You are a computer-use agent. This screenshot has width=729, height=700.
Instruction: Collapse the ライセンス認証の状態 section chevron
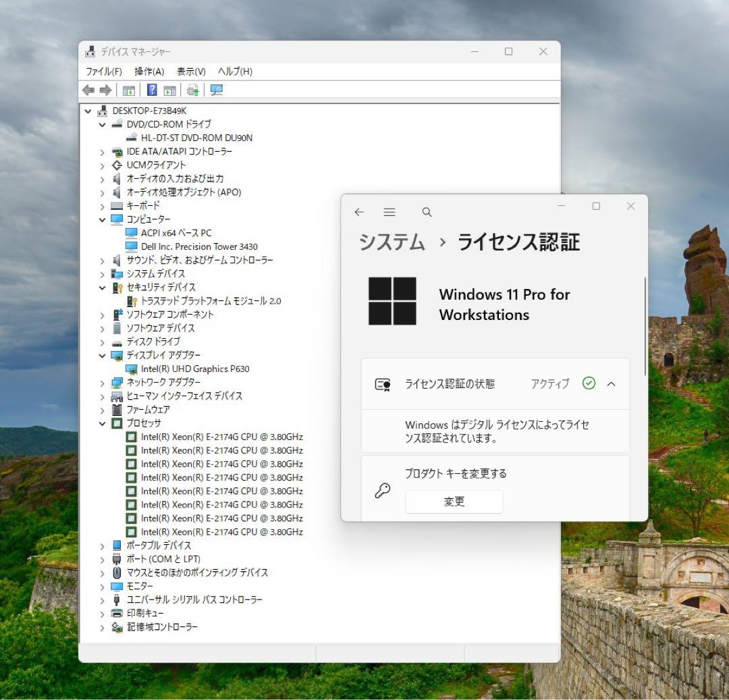(612, 384)
